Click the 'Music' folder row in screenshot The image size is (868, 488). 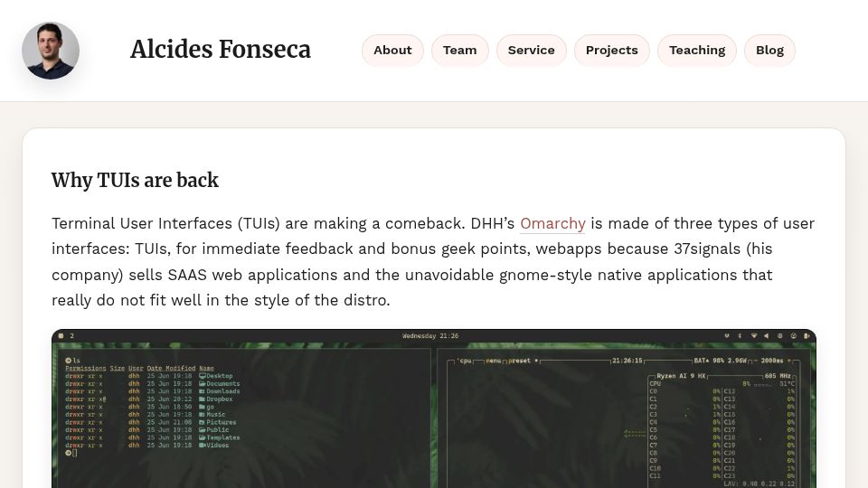click(x=145, y=415)
